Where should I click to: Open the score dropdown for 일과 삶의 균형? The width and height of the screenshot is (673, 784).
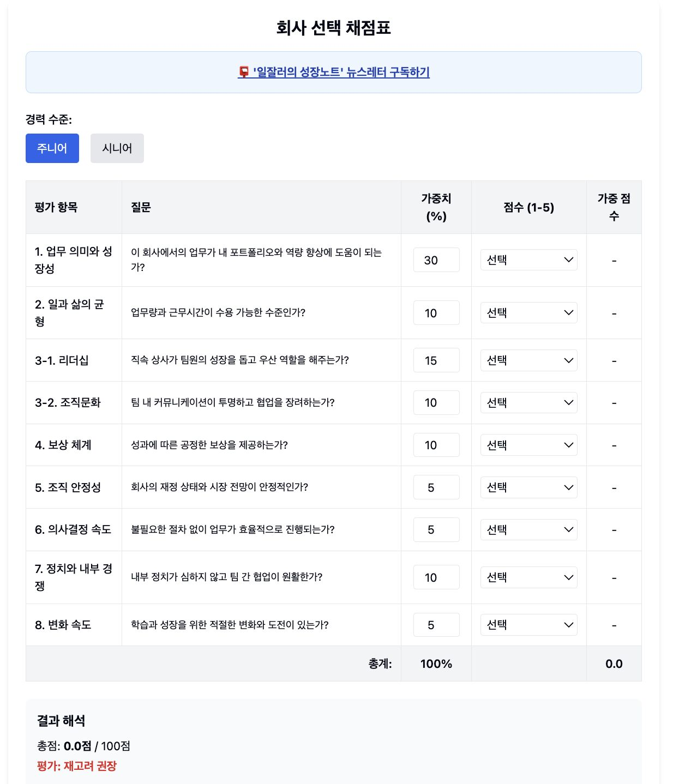pos(528,312)
